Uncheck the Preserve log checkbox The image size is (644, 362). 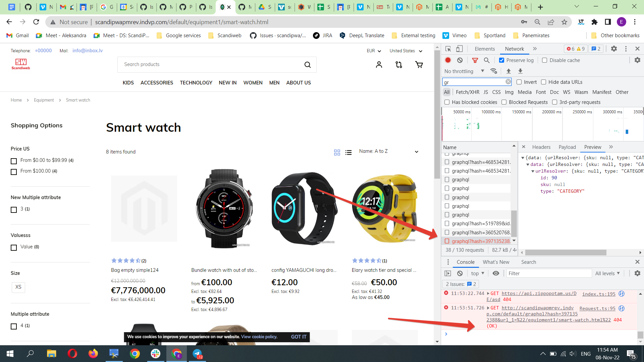502,60
